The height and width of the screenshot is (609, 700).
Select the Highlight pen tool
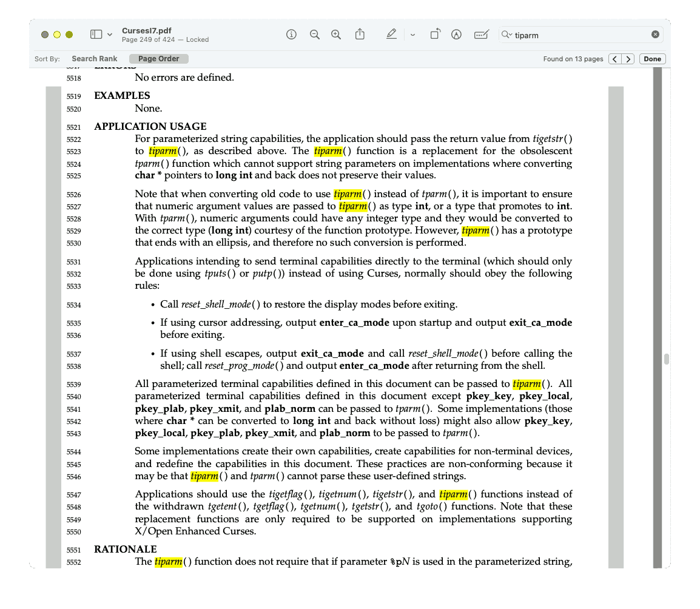point(391,35)
